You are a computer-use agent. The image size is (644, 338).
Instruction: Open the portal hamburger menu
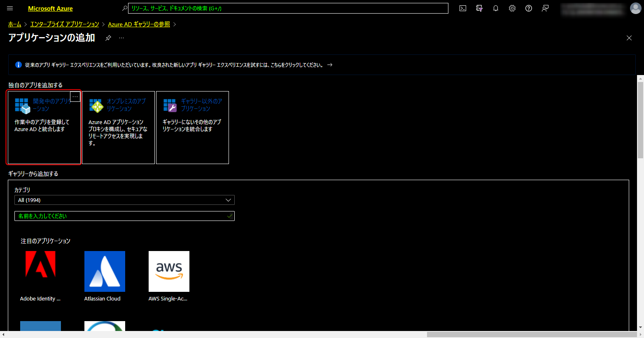10,8
